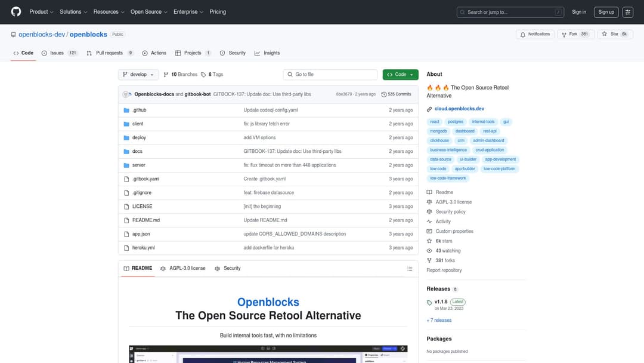Select the AGPL-3.0 license readme tab
The image size is (644, 363).
click(x=183, y=269)
